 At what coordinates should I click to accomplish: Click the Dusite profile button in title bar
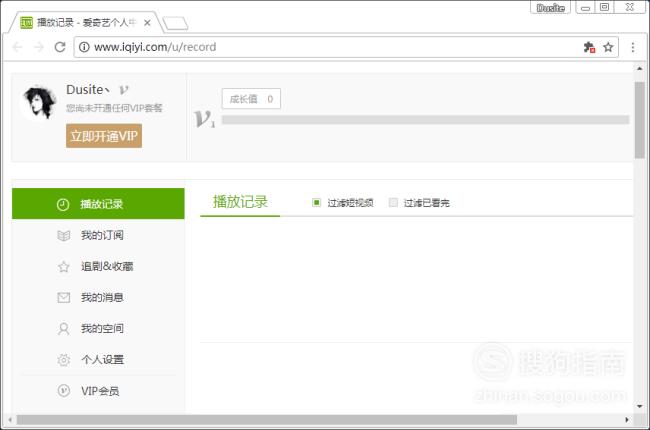click(550, 7)
